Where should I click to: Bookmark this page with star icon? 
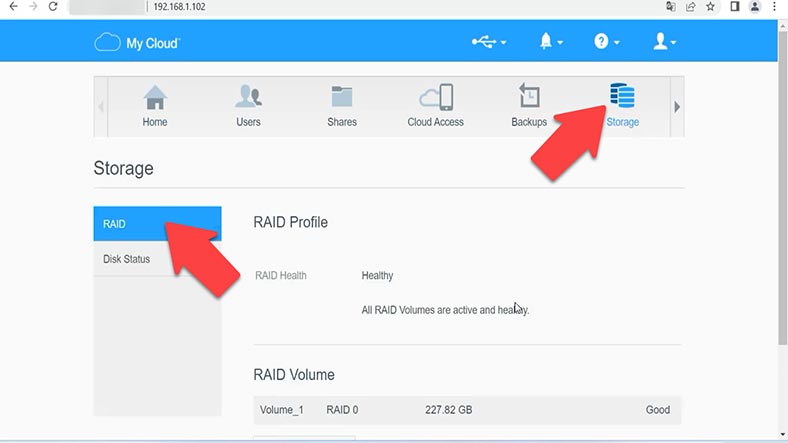[x=710, y=7]
